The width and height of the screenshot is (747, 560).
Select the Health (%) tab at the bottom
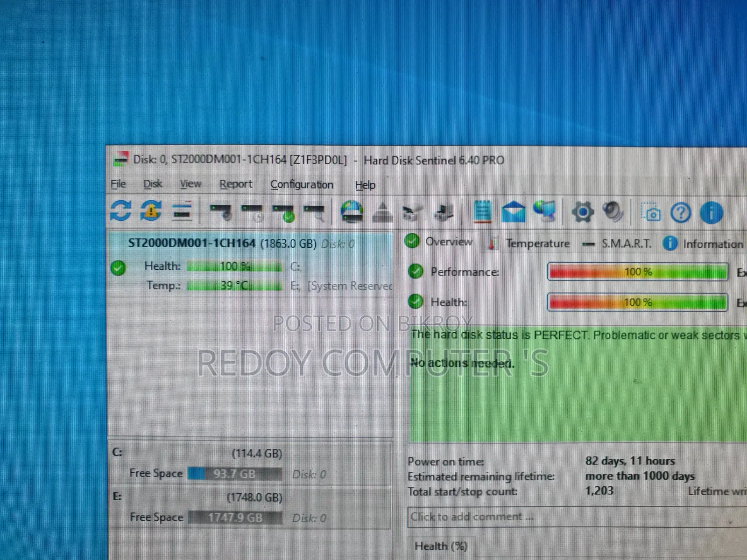pos(441,546)
